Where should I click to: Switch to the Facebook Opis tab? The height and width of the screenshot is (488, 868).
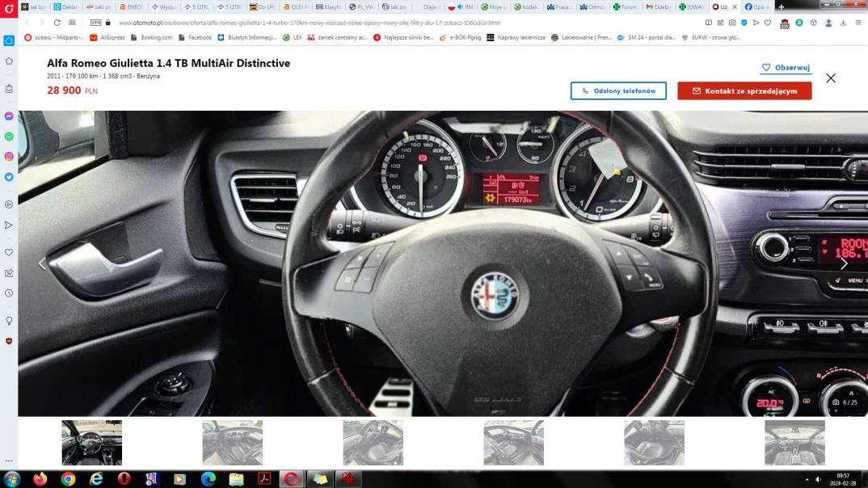756,6
